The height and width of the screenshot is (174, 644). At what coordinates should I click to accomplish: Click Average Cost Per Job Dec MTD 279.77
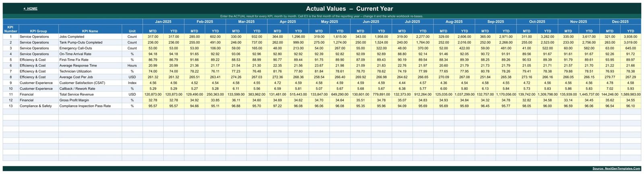click(610, 77)
